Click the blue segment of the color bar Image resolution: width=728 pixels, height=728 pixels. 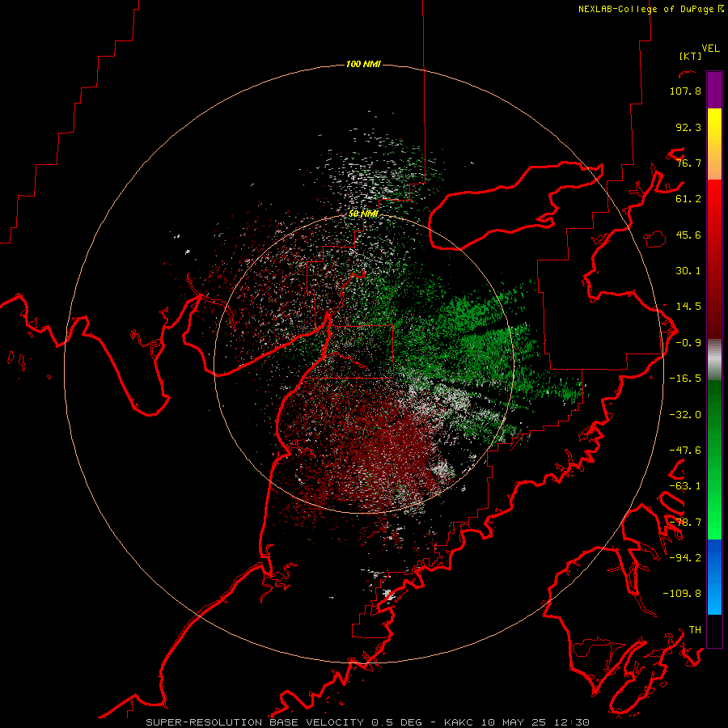point(714,577)
